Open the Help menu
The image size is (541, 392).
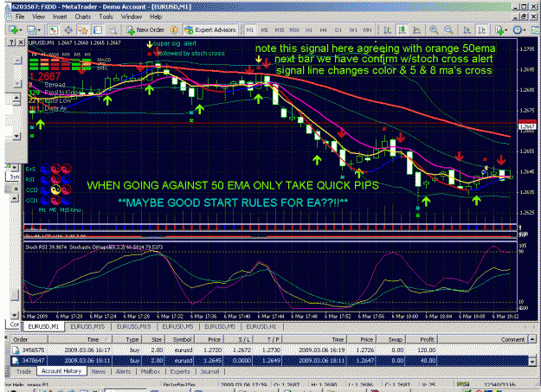(156, 16)
